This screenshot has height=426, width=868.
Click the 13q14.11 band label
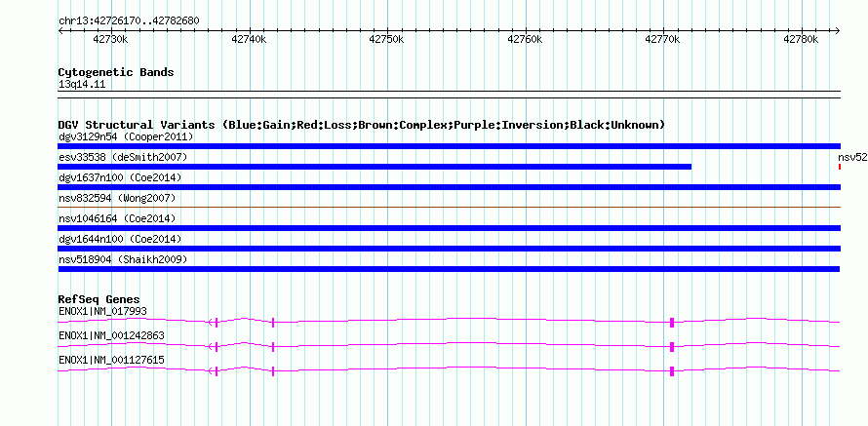(82, 85)
